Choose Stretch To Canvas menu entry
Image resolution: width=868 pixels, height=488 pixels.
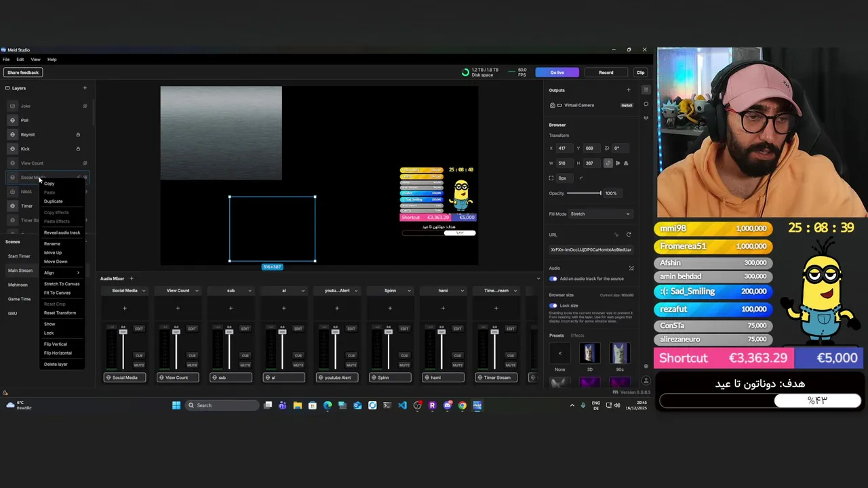pyautogui.click(x=62, y=284)
